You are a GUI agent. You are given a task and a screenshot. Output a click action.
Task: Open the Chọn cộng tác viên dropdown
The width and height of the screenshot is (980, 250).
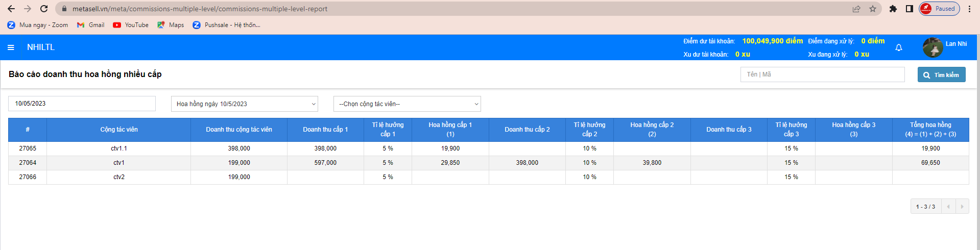coord(407,104)
